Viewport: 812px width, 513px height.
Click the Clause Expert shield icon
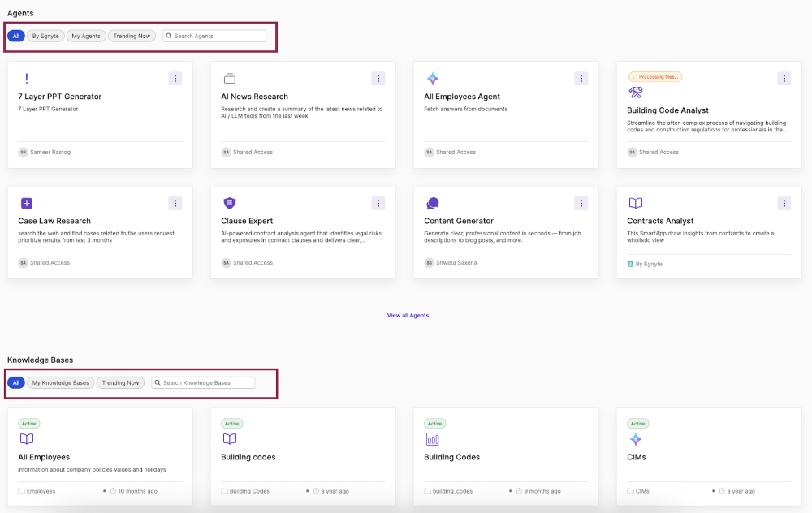[230, 203]
